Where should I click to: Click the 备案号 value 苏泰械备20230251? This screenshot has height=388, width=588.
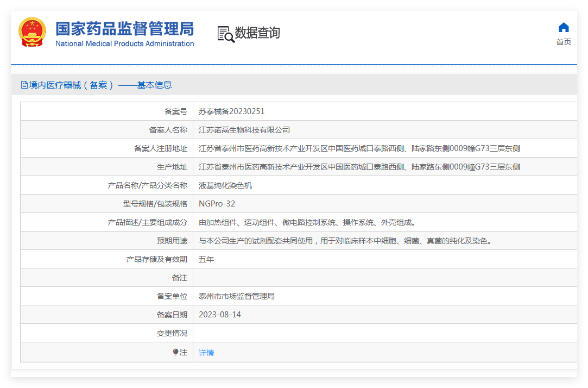coord(231,111)
